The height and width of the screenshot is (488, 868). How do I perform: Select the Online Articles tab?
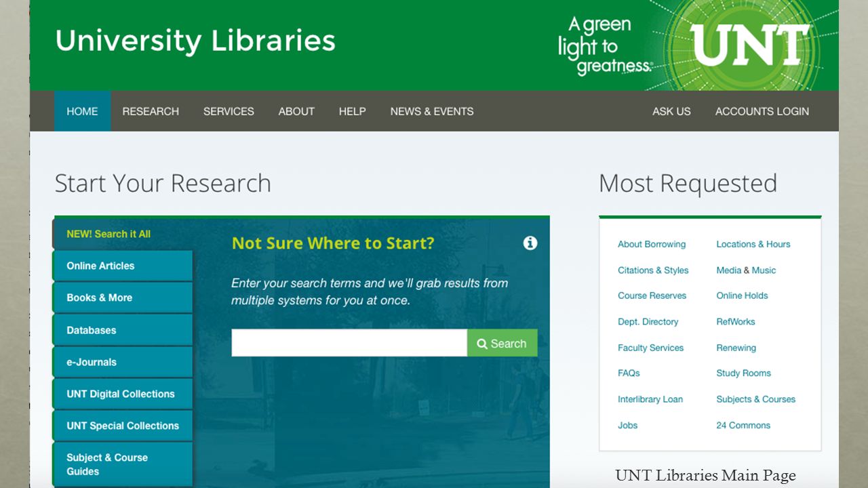click(123, 266)
